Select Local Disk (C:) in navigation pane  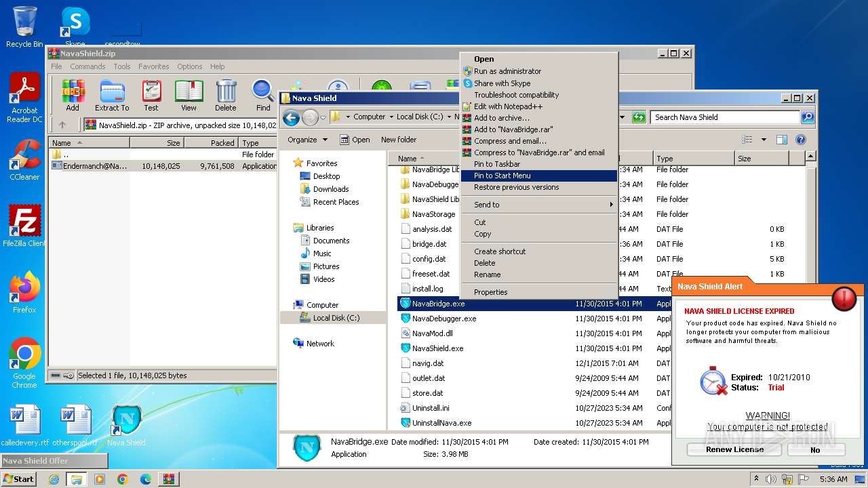click(x=336, y=318)
